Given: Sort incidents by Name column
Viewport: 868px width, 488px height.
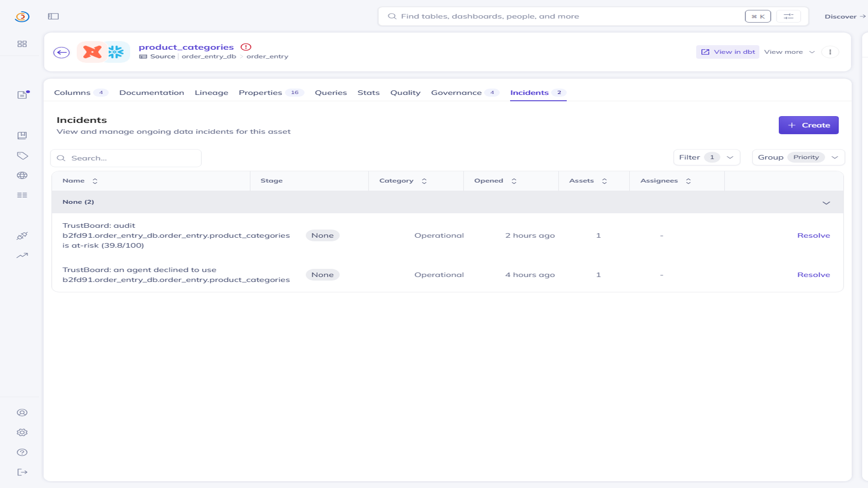Looking at the screenshot, I should pyautogui.click(x=95, y=181).
